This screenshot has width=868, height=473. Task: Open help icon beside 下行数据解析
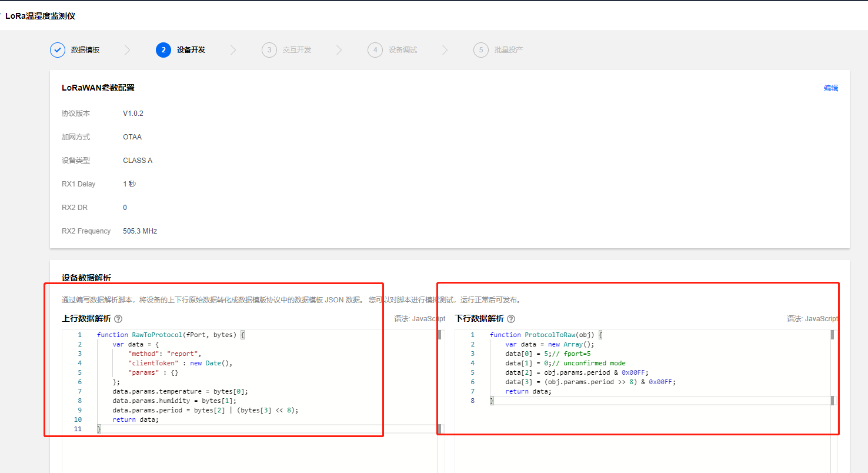click(511, 319)
